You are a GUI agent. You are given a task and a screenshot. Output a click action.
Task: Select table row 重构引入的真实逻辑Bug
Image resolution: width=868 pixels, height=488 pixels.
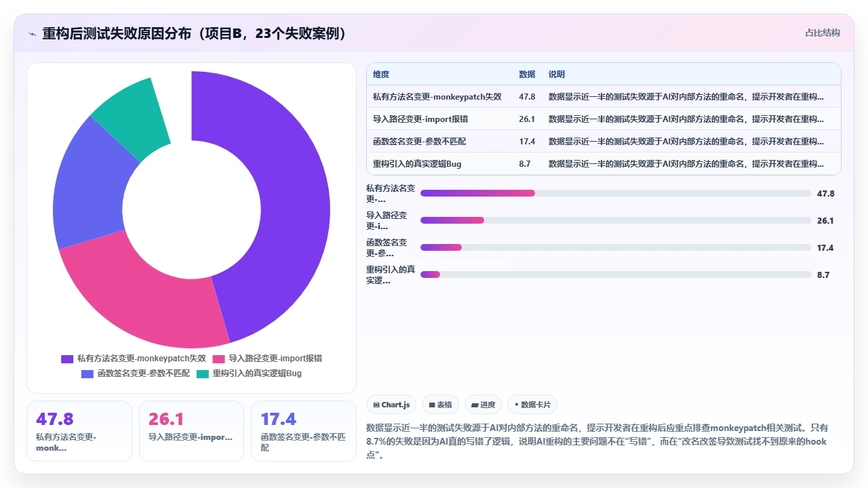(604, 163)
